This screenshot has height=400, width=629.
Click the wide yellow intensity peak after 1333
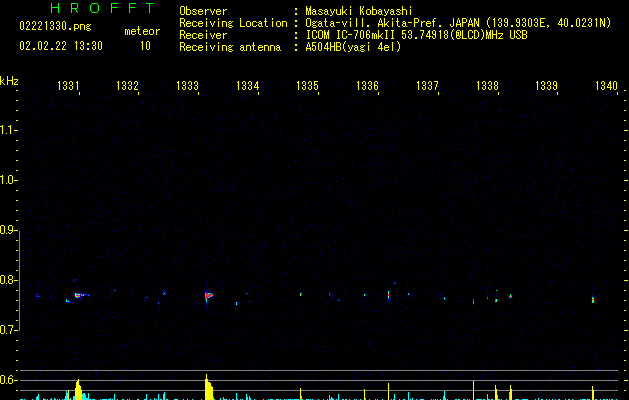click(209, 387)
